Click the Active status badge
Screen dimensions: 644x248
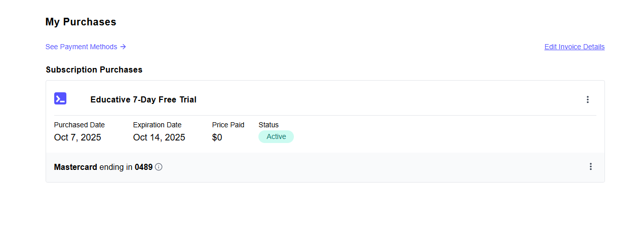pyautogui.click(x=276, y=136)
